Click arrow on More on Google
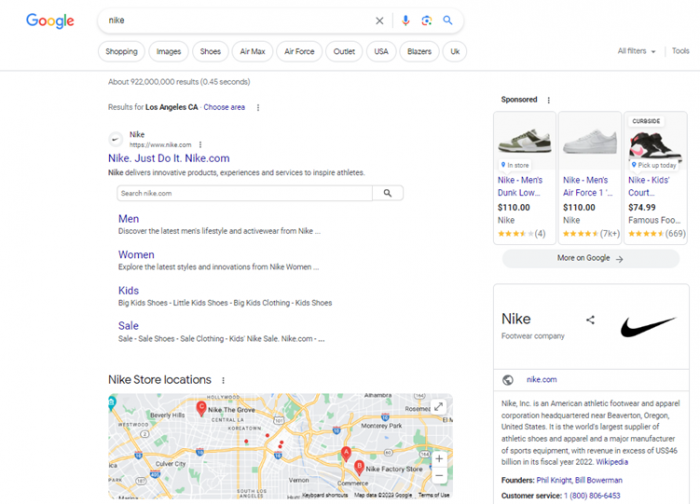Image resolution: width=700 pixels, height=504 pixels. pyautogui.click(x=619, y=259)
